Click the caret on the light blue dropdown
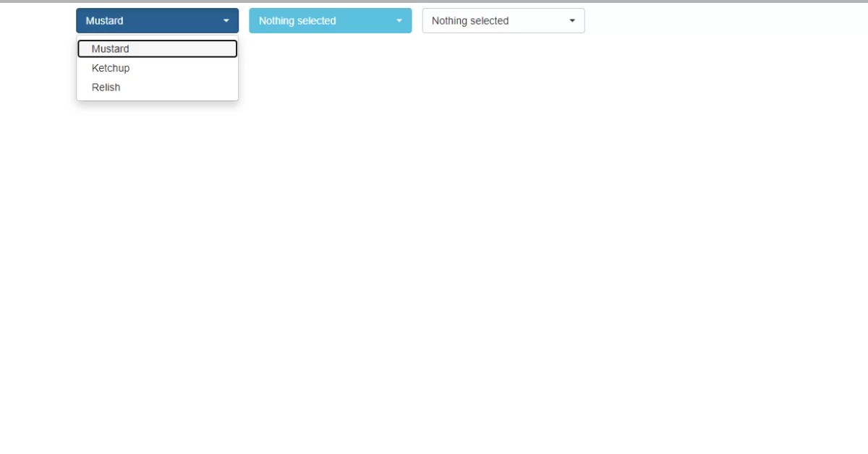This screenshot has width=868, height=454. point(399,20)
